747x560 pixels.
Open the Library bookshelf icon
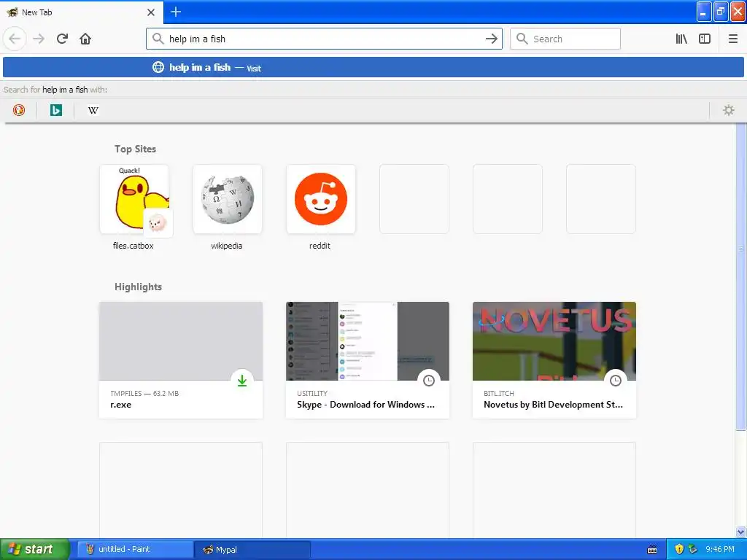pos(681,39)
